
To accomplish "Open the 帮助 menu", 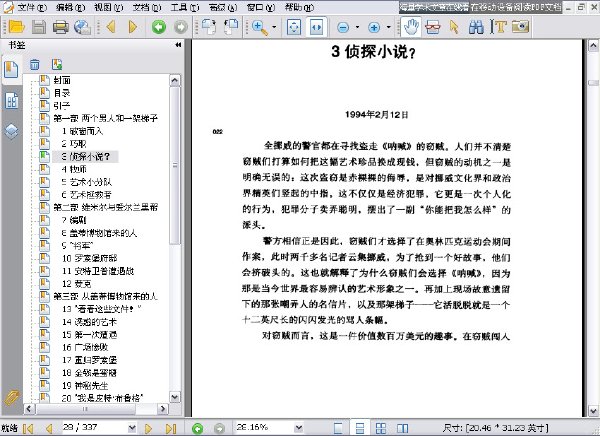I will click(x=299, y=7).
